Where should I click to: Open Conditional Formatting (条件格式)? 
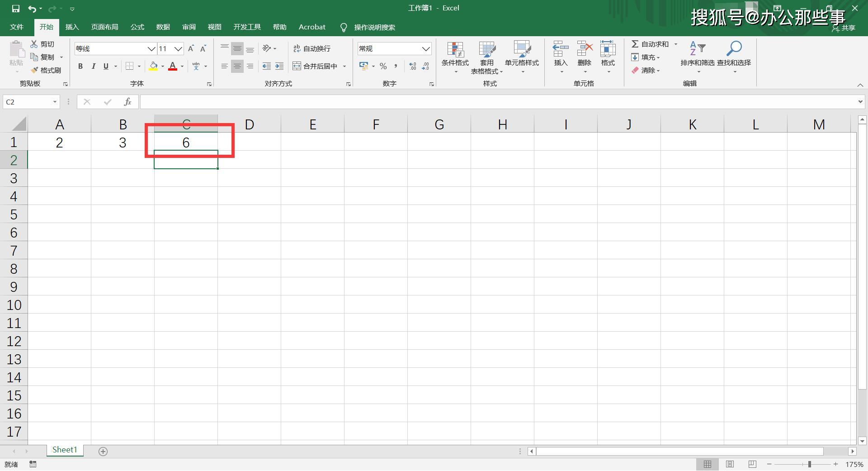[455, 58]
